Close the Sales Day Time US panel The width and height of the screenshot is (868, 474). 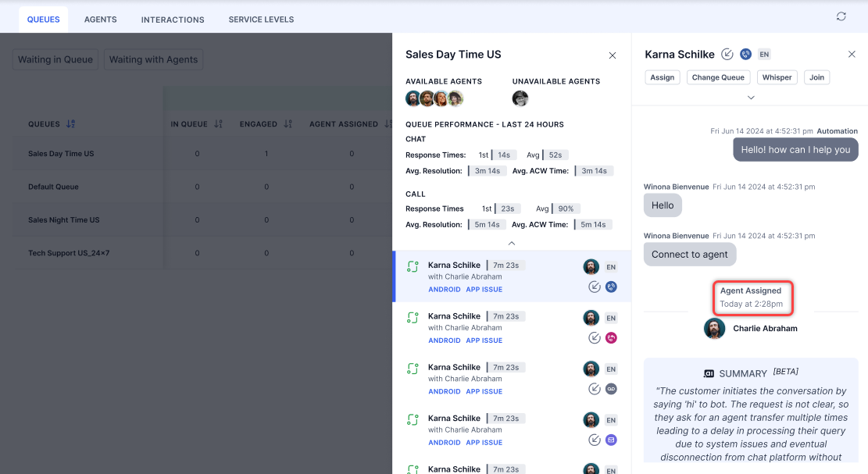click(613, 55)
